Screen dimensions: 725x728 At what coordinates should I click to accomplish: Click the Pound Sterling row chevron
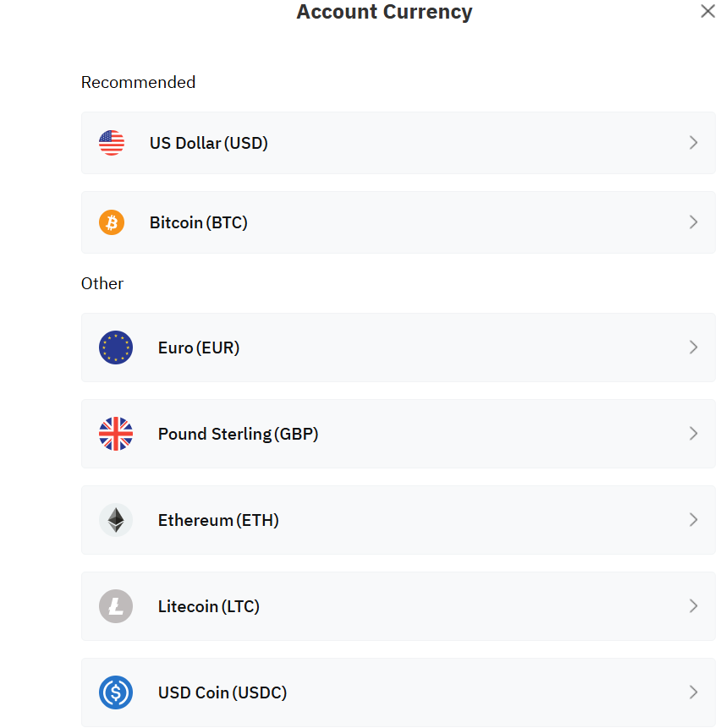(694, 434)
